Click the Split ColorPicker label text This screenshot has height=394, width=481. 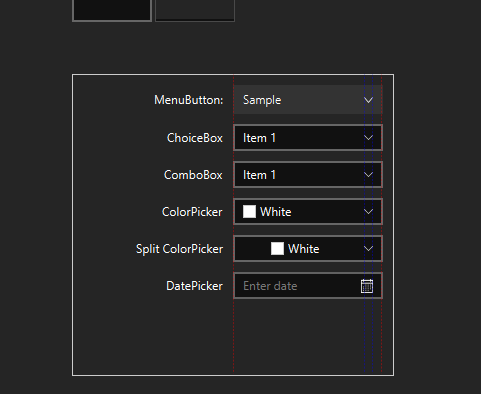pos(179,249)
